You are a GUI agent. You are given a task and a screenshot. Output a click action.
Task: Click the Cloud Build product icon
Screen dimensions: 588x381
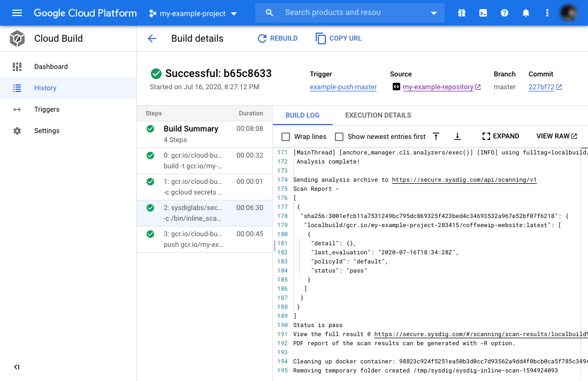17,38
